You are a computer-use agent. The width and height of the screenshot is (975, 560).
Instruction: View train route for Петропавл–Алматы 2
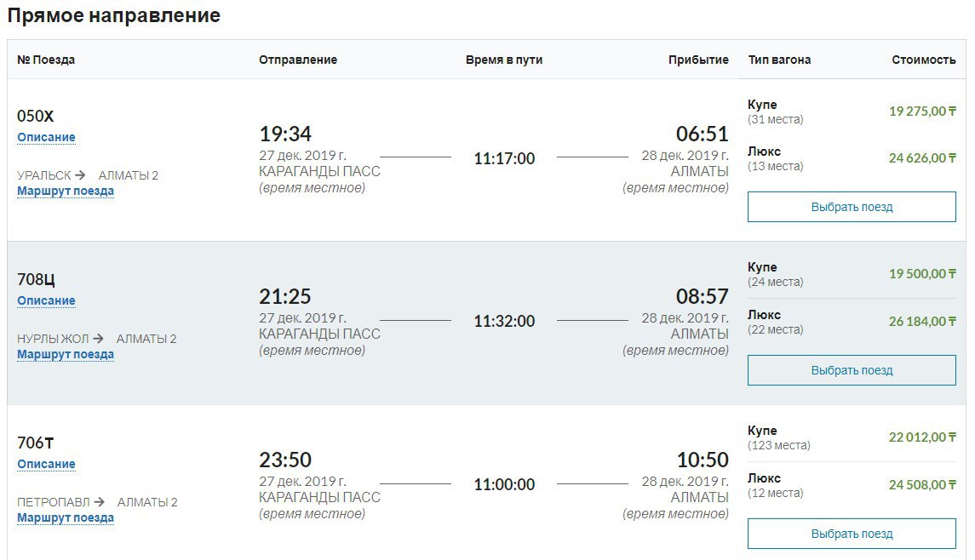(x=66, y=517)
